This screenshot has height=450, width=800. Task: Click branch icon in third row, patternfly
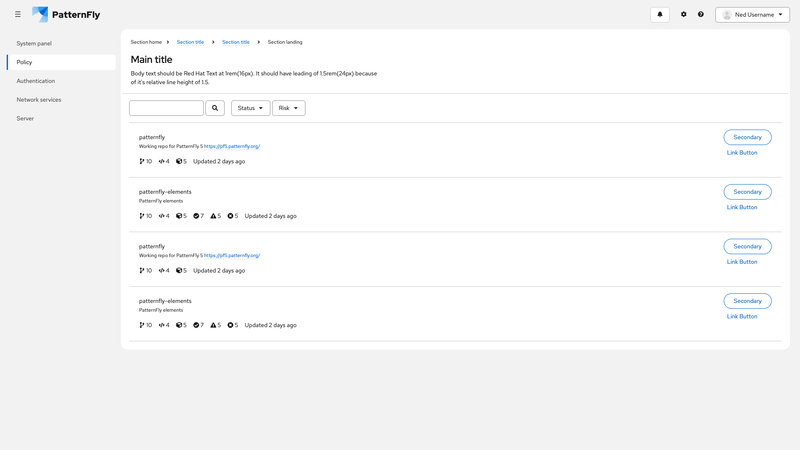tap(141, 270)
